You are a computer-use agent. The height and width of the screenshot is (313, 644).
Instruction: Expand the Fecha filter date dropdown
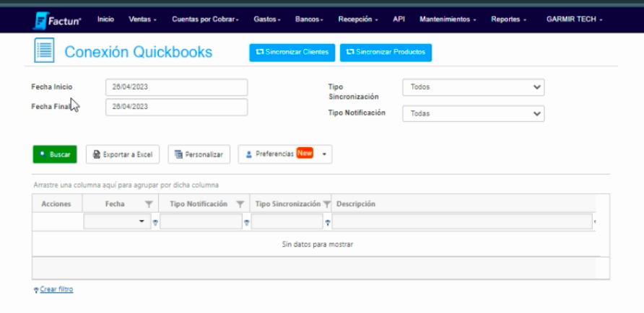142,221
